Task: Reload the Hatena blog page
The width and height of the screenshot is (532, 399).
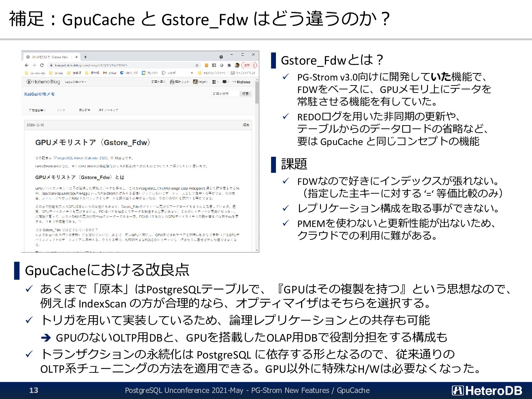Action: tap(42, 65)
